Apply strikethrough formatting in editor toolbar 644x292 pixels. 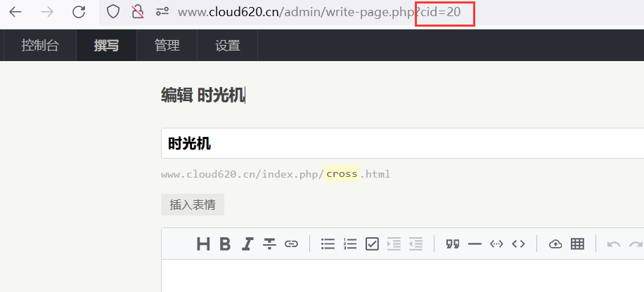269,244
